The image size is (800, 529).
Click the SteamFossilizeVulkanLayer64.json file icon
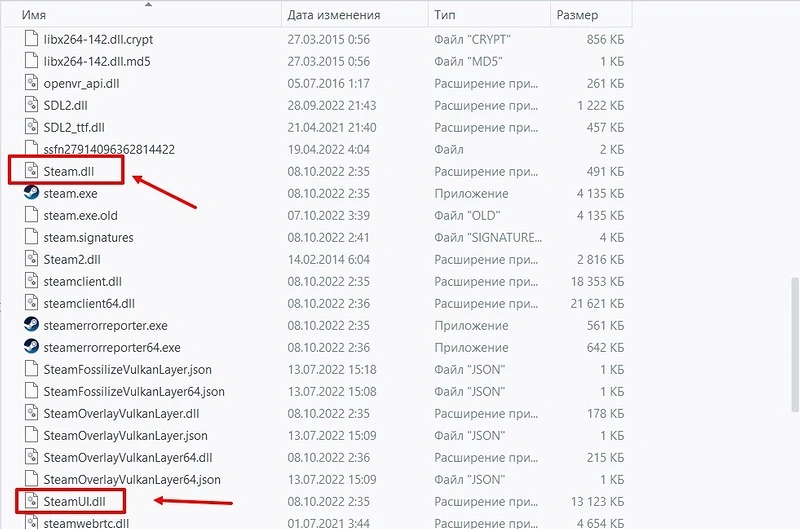31,391
